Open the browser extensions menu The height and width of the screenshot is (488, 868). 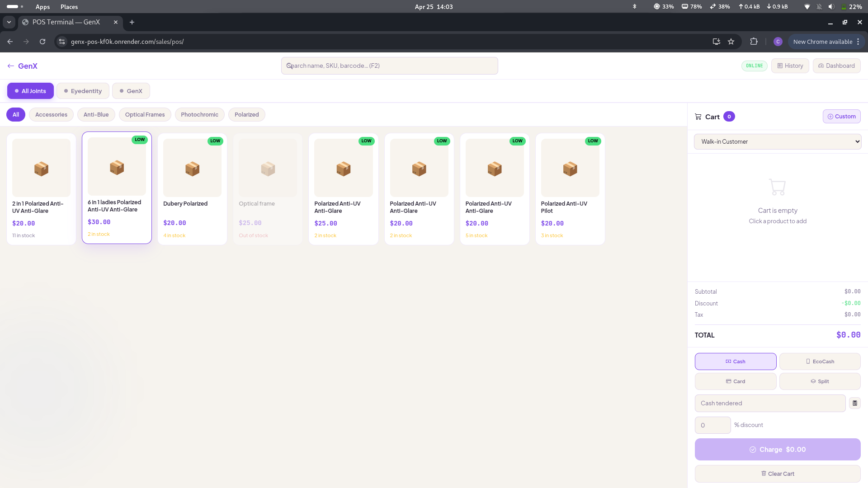pos(754,42)
